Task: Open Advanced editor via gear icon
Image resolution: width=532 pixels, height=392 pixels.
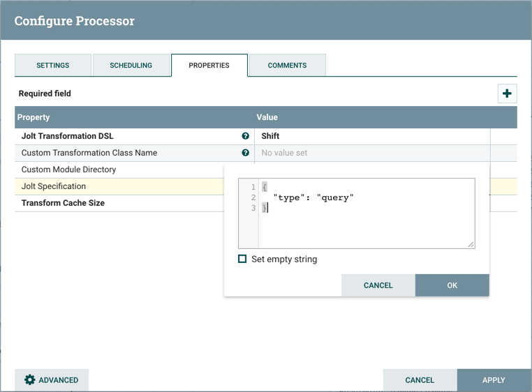Action: point(52,380)
